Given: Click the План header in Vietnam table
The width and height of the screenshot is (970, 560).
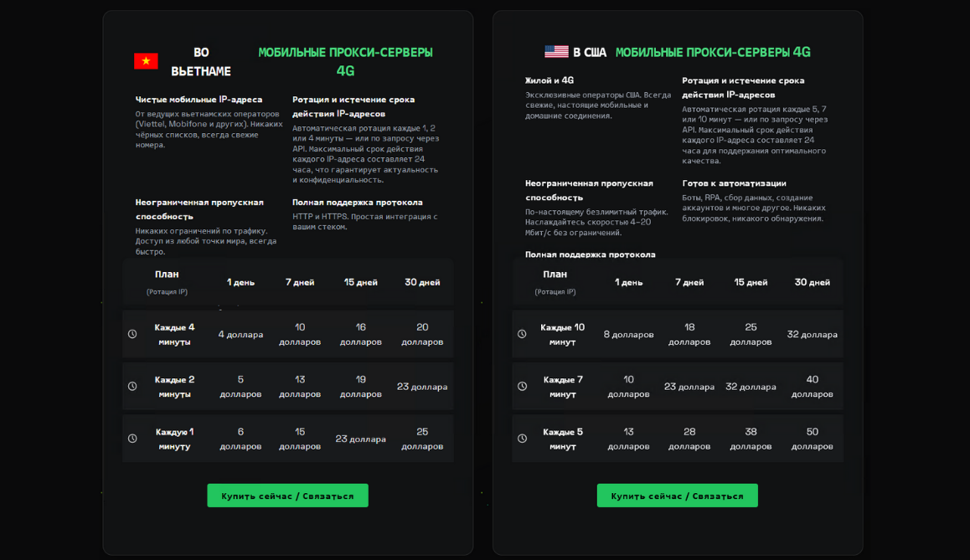Looking at the screenshot, I should [167, 275].
